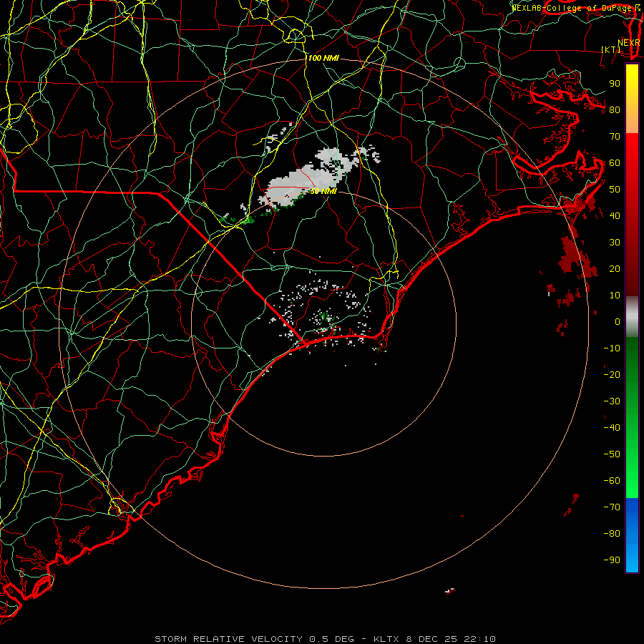Click the -60 value on the velocity scale
This screenshot has width=644, height=644.
(612, 481)
